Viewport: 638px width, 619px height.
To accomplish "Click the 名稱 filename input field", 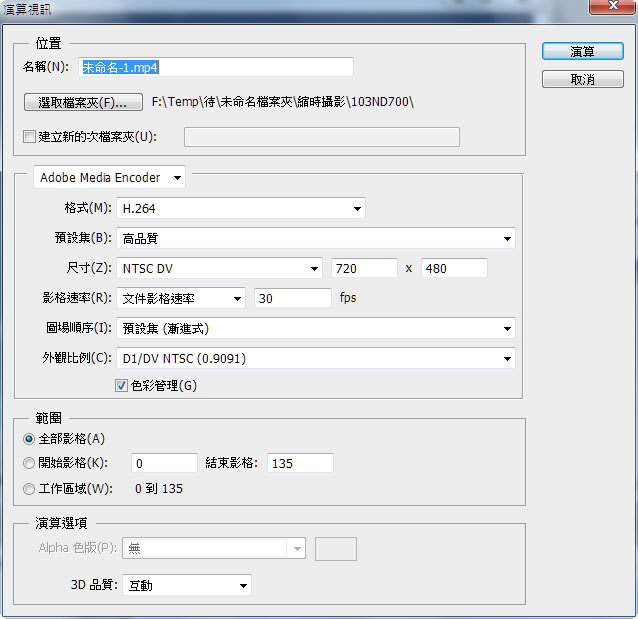I will point(216,67).
